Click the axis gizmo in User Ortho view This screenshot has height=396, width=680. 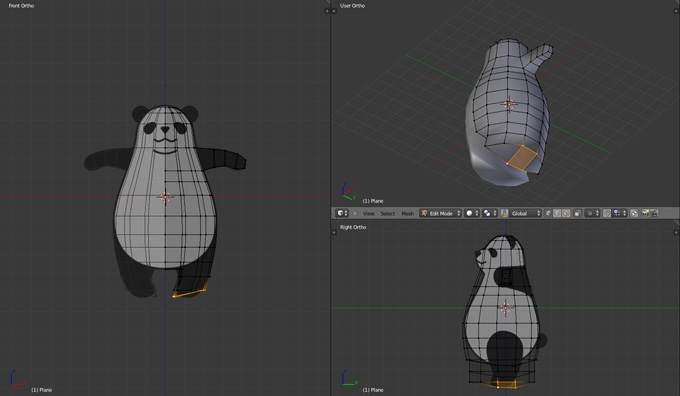(349, 192)
